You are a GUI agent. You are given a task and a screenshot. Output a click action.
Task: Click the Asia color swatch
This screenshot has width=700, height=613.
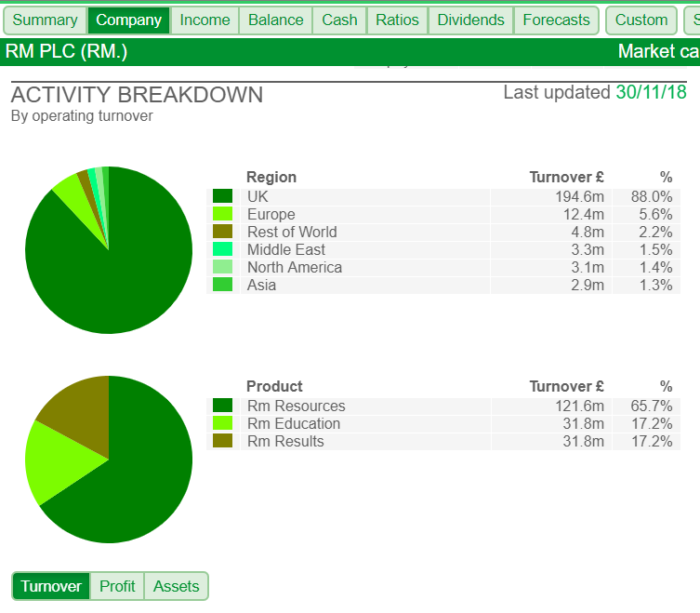[222, 285]
